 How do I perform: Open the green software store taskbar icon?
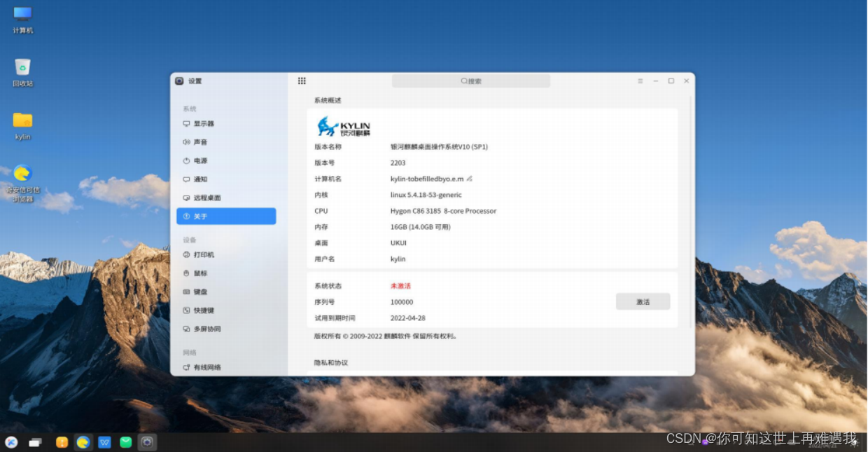point(125,442)
